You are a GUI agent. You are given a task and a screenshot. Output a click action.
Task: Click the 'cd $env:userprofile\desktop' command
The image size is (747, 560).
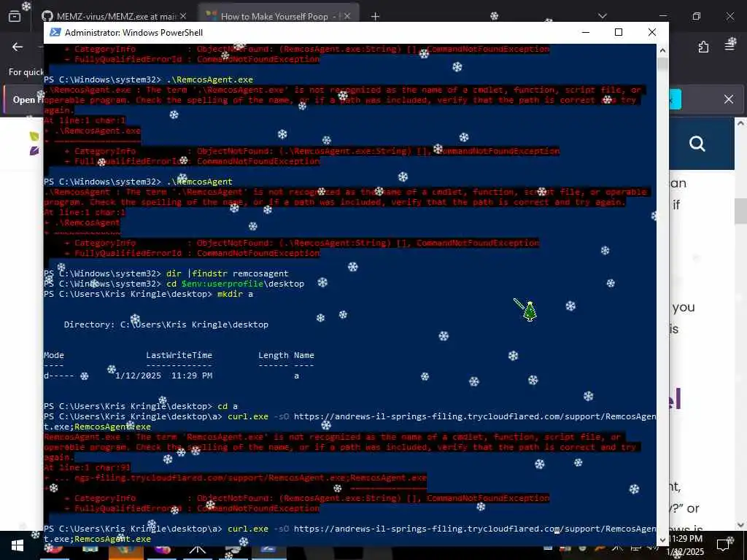235,284
